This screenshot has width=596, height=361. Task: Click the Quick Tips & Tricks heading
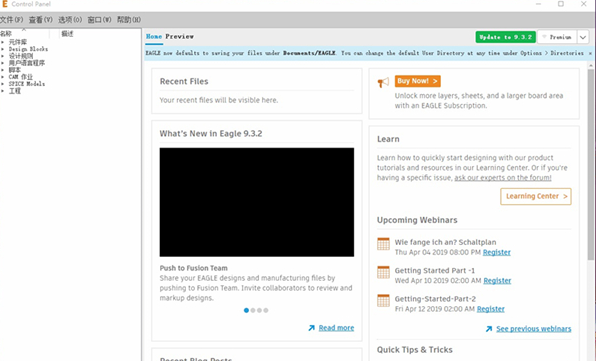tap(415, 350)
